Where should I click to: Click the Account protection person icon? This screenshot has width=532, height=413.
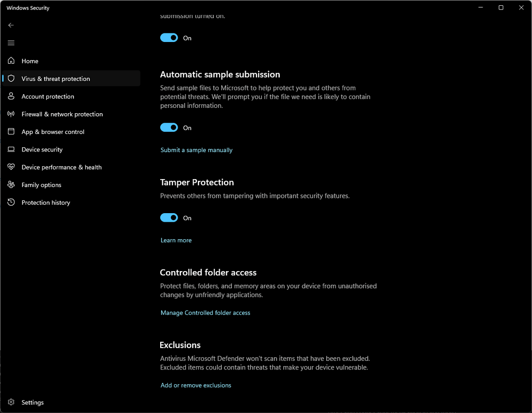[x=11, y=96]
